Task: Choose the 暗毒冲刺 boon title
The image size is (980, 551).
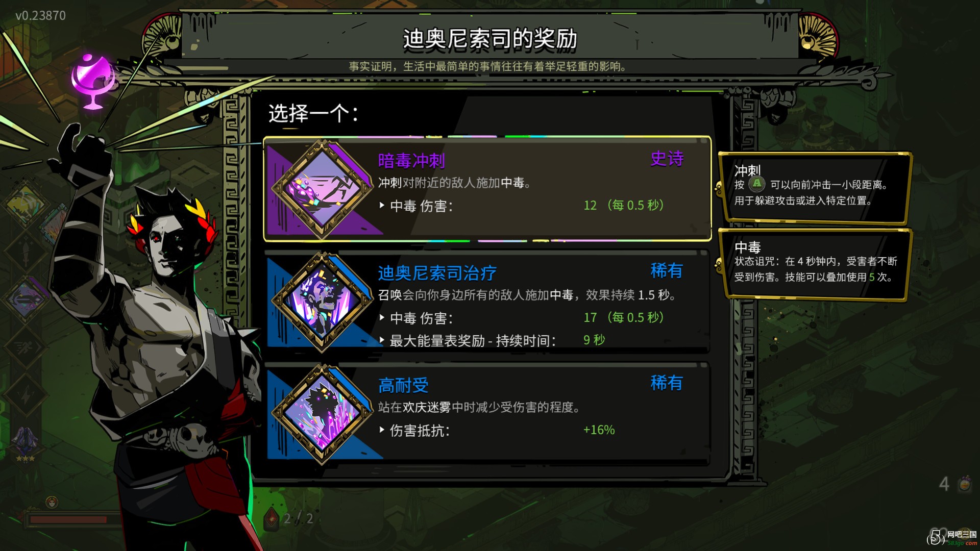Action: click(411, 161)
